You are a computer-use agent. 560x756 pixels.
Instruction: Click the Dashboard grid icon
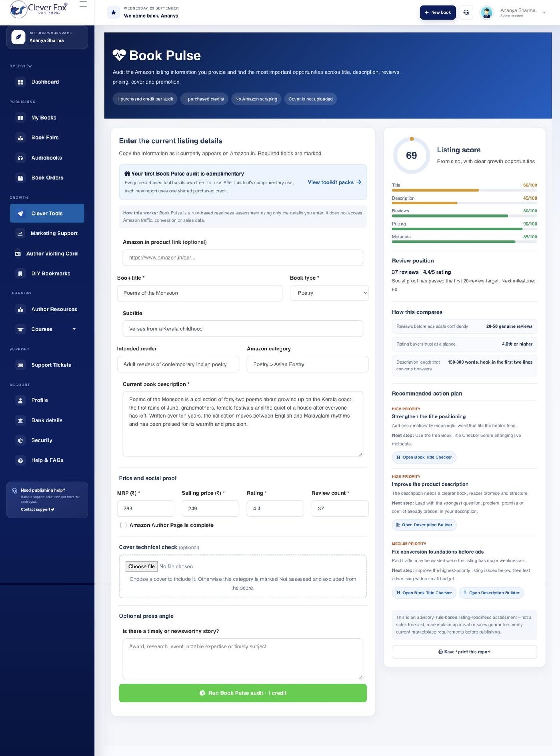(x=20, y=82)
